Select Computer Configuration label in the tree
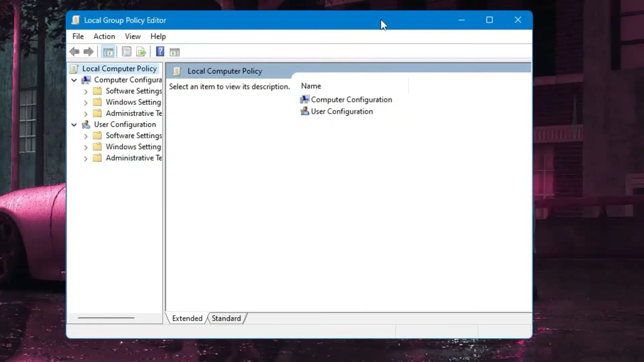Image resolution: width=644 pixels, height=362 pixels. point(128,80)
